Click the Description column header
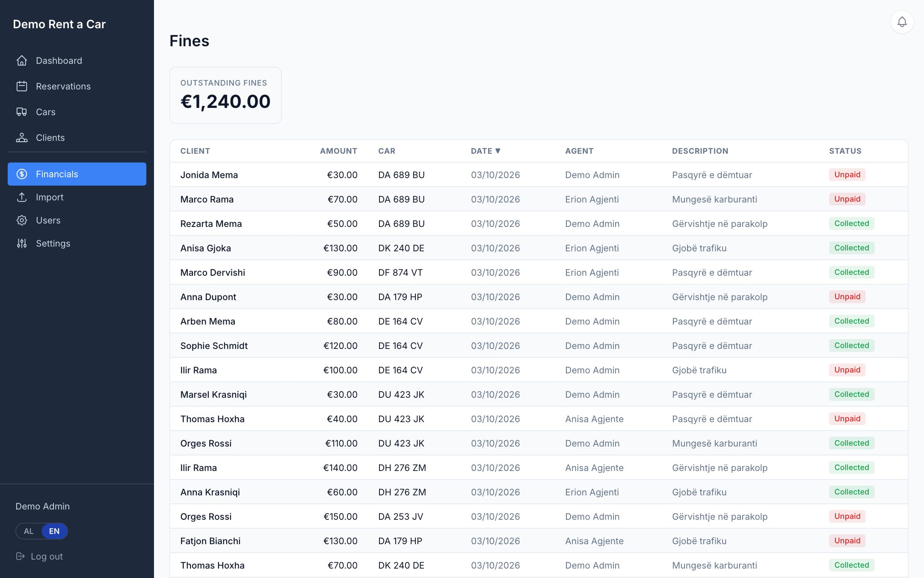The height and width of the screenshot is (578, 924). point(700,151)
